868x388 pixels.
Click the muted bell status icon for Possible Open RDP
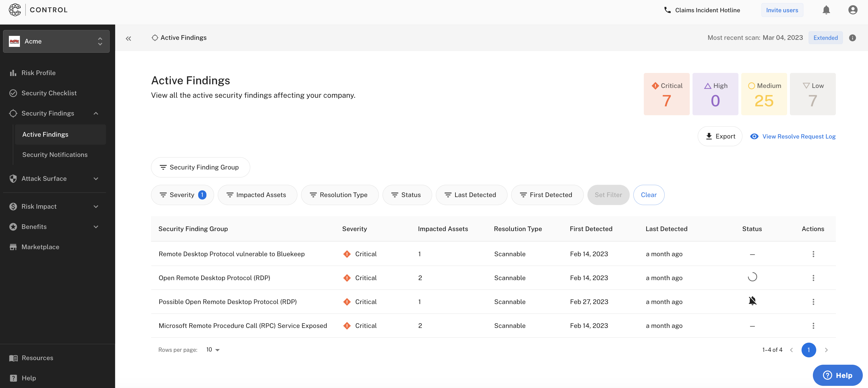[x=752, y=301]
